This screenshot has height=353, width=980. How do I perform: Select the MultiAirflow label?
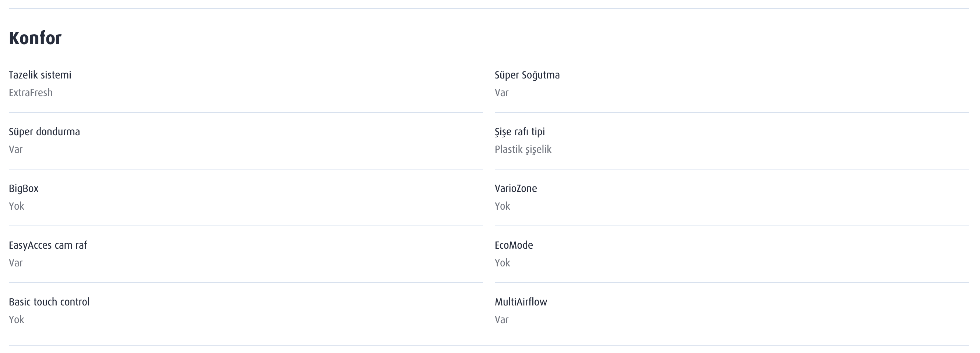click(x=521, y=302)
